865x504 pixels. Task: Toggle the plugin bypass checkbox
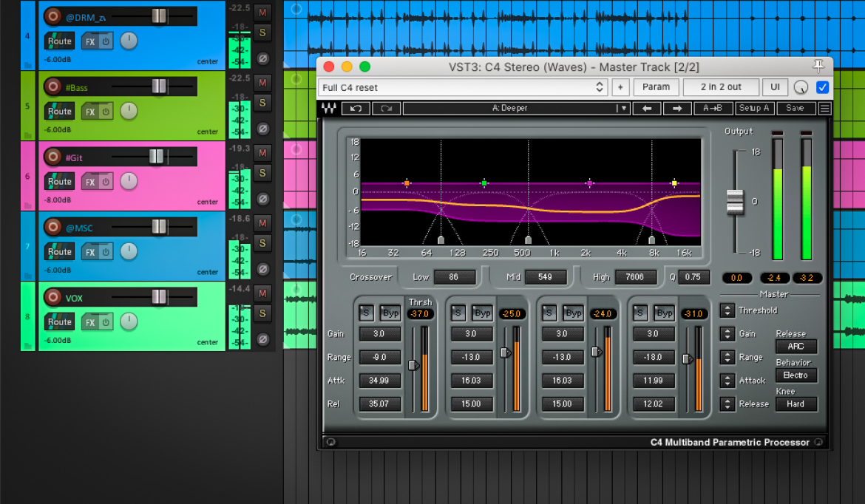[822, 87]
